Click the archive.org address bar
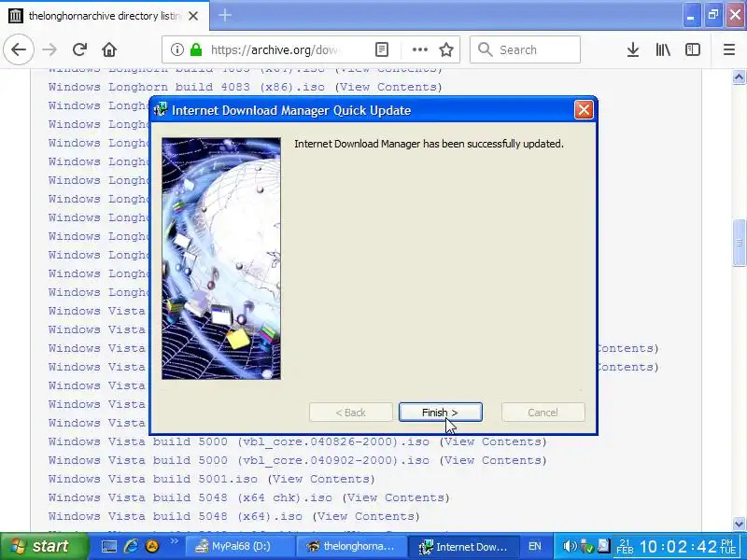The height and width of the screenshot is (560, 747). pyautogui.click(x=274, y=49)
